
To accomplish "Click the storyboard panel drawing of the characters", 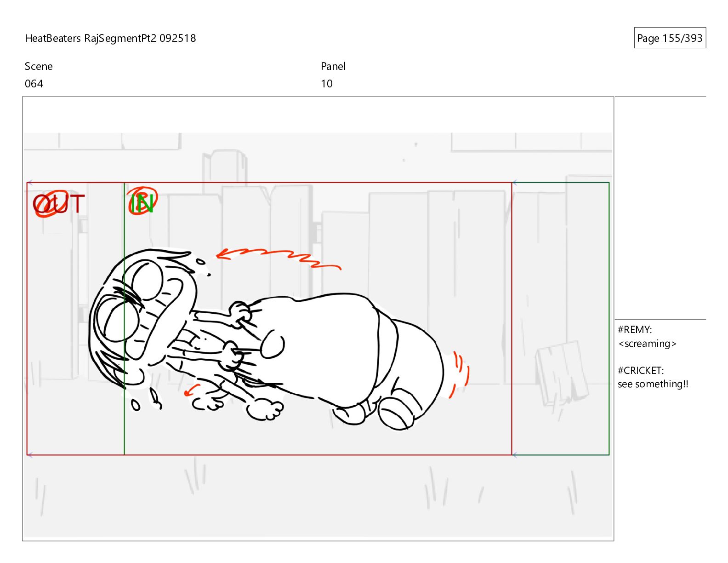I will click(x=318, y=319).
